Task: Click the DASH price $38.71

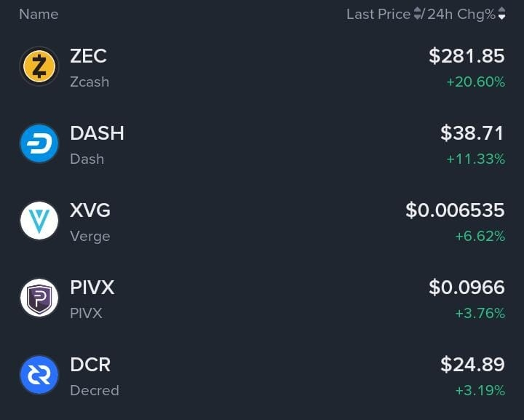Action: [472, 133]
